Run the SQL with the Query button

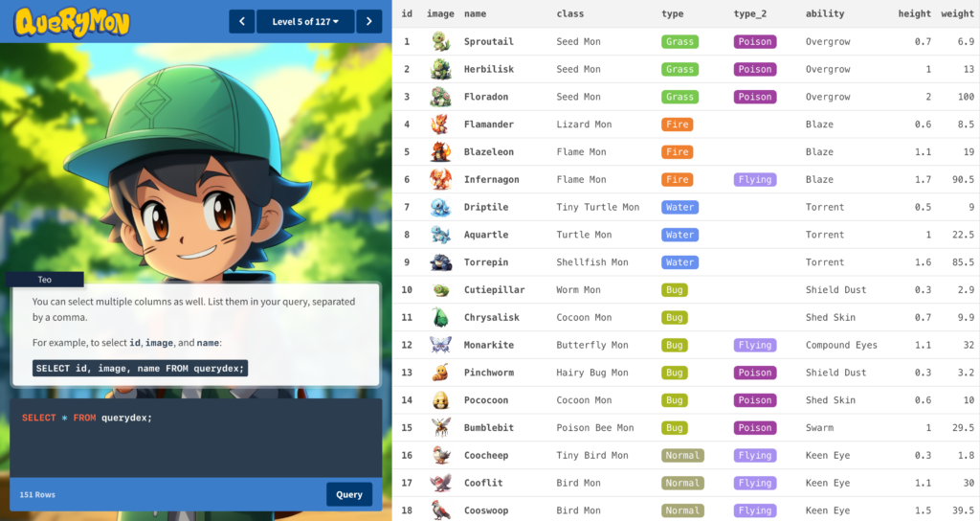tap(349, 494)
